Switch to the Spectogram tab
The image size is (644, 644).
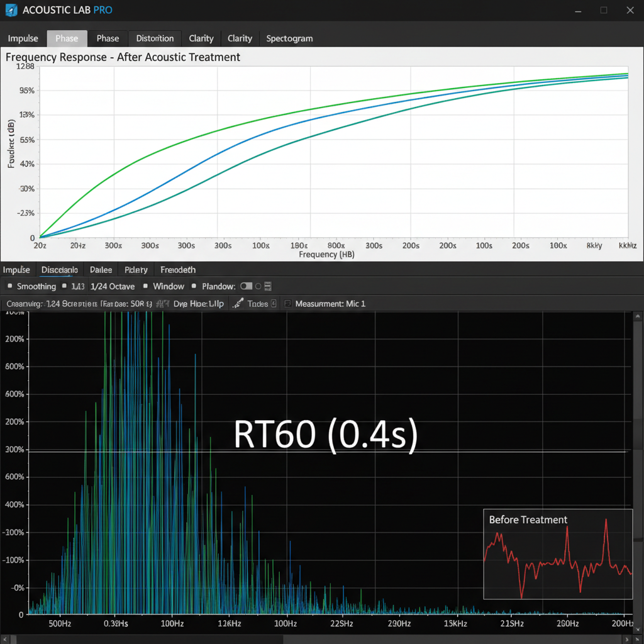coord(289,38)
